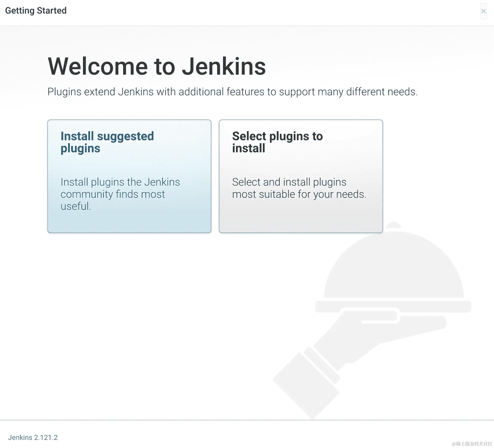Click the butler's sleeve cuff stripe

click(322, 365)
